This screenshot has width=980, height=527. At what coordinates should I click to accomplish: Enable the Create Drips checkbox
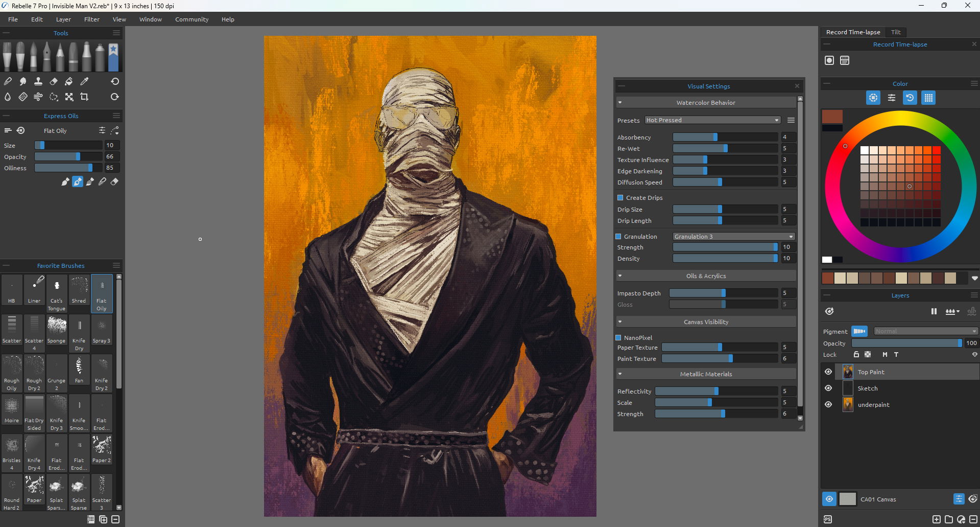pos(620,198)
